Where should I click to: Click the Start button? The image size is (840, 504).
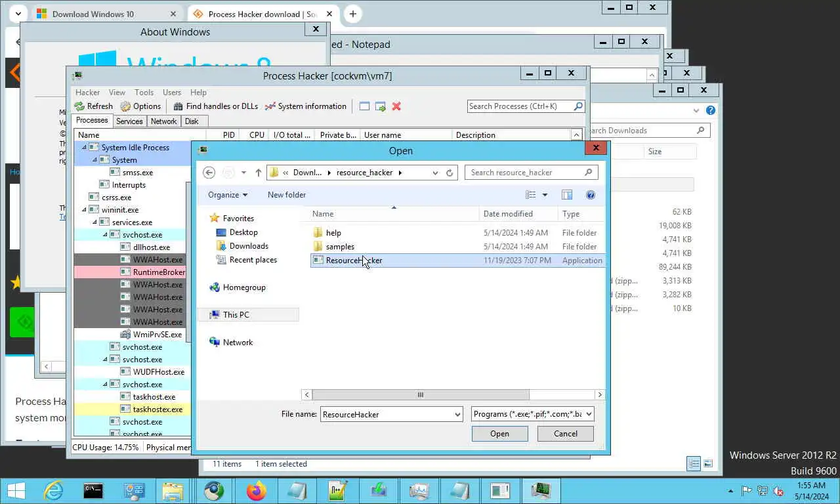coord(16,491)
